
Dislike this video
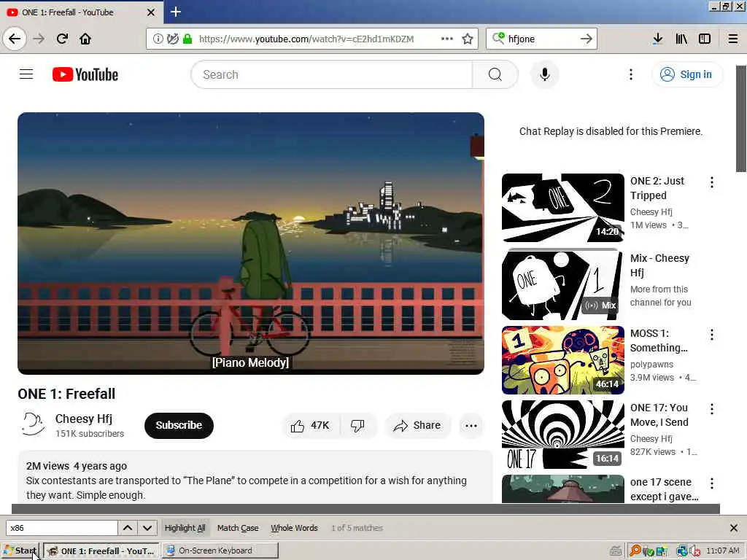click(x=357, y=425)
